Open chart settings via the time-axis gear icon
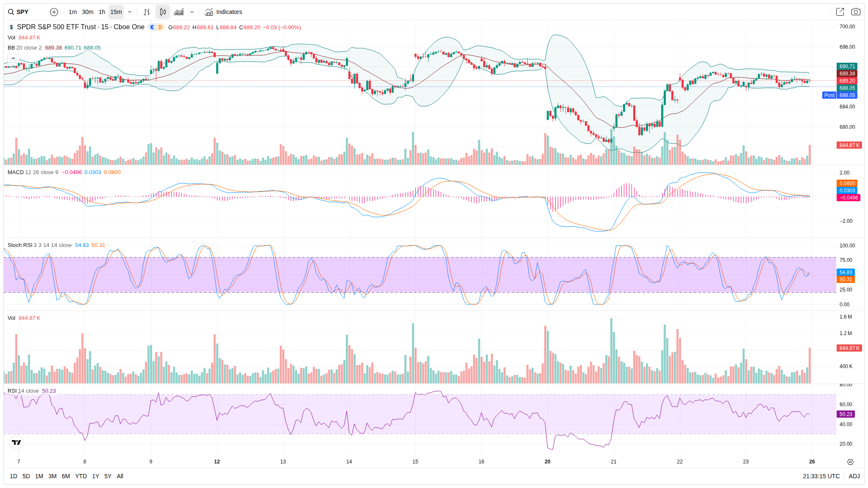Viewport: 868px width, 488px height. point(850,462)
